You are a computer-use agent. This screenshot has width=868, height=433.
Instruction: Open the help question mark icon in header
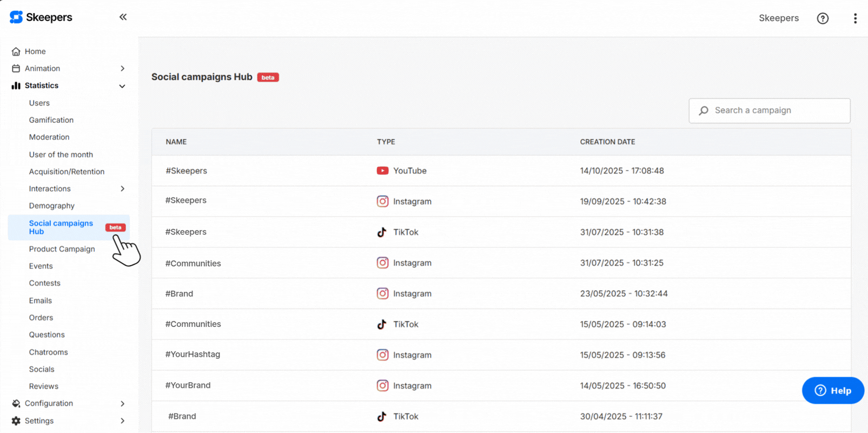823,18
